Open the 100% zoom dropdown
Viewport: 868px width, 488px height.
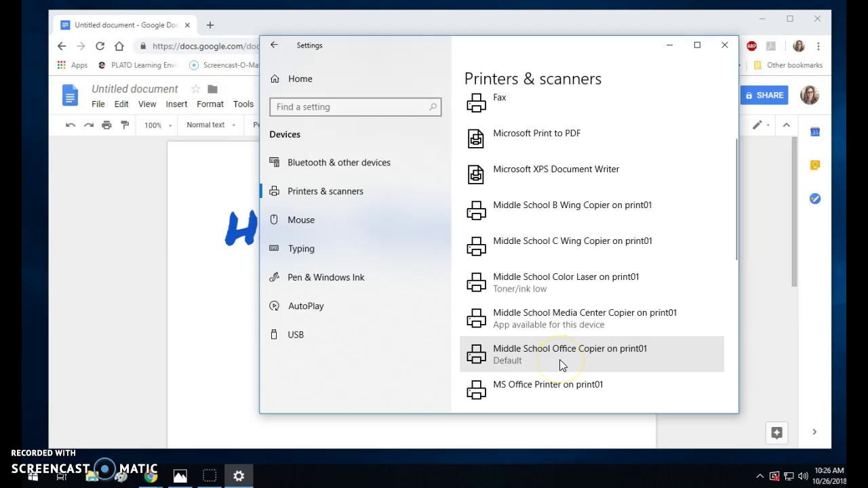tap(158, 125)
